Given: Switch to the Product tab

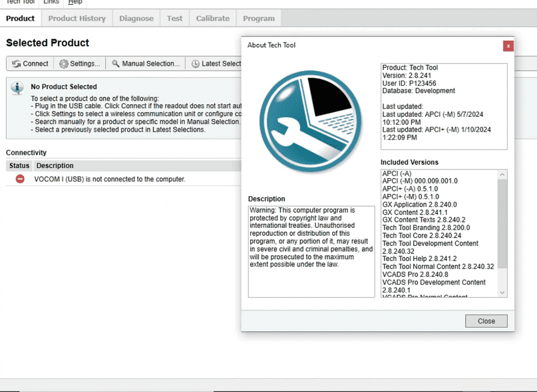Looking at the screenshot, I should [21, 18].
